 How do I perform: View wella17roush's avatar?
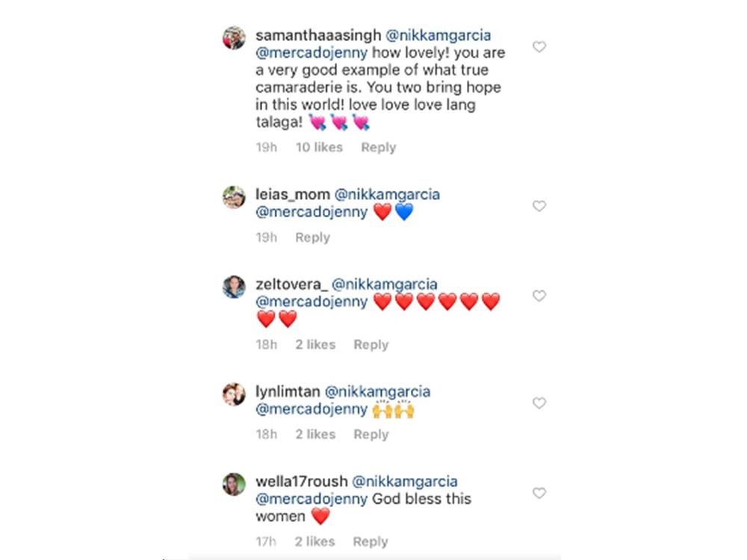(x=234, y=484)
